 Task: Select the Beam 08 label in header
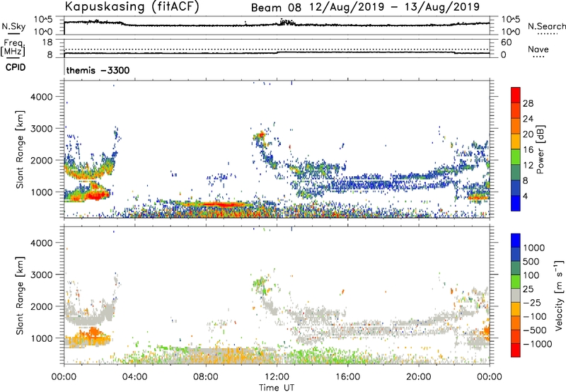click(276, 8)
